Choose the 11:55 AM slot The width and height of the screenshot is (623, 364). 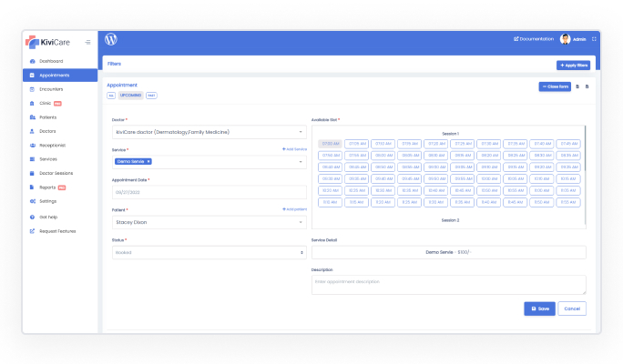(x=568, y=202)
